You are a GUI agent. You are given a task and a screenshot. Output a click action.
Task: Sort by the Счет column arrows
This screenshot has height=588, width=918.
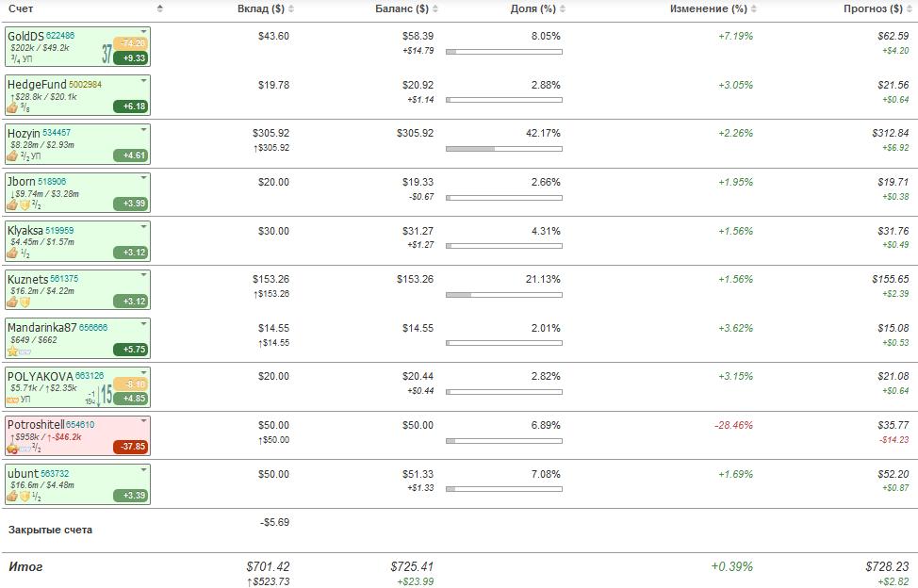[x=160, y=8]
